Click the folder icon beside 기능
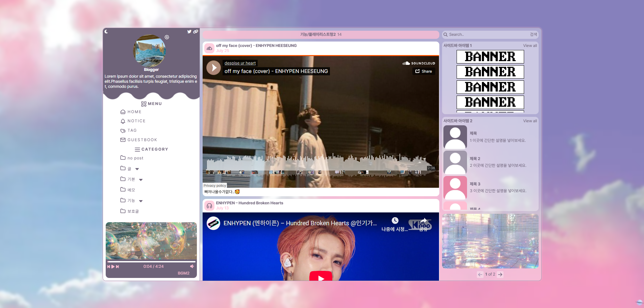644x308 pixels. (x=123, y=200)
